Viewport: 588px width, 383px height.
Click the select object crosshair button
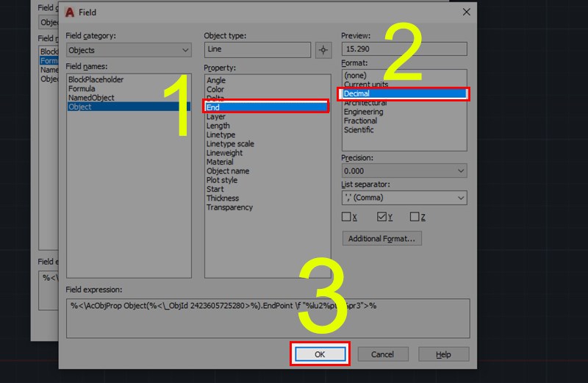click(323, 50)
